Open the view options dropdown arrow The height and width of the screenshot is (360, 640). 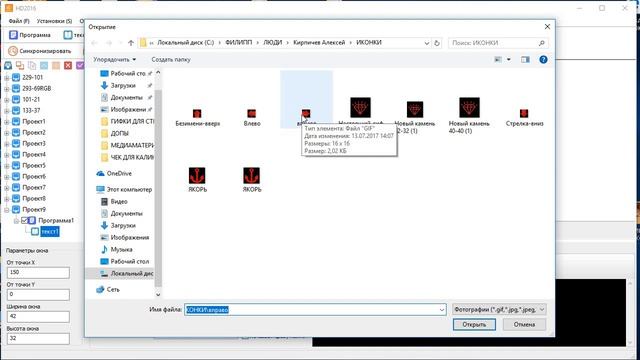click(509, 60)
